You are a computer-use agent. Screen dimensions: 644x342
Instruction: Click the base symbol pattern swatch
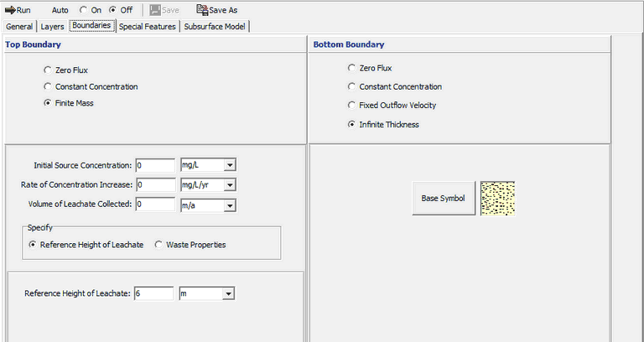[x=496, y=198]
